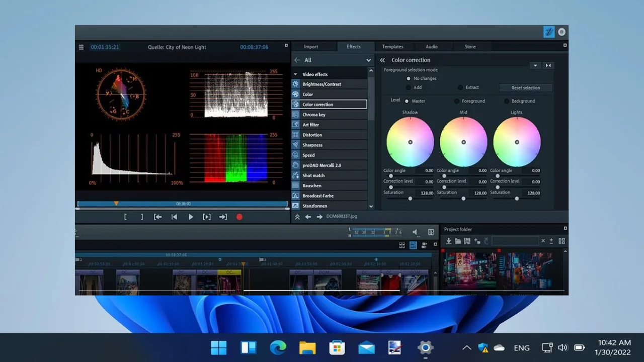Go to next object arrow near DCIM698337.jpg
The image size is (644, 362).
(319, 217)
